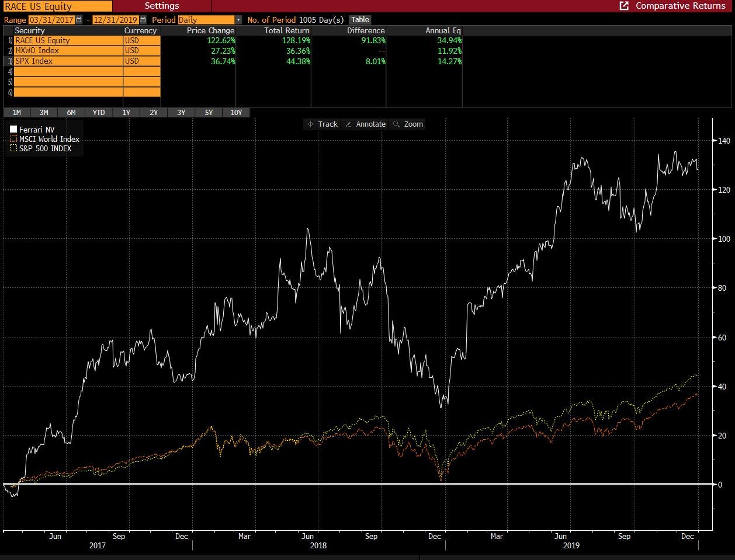Select the MXWO Index security cell
This screenshot has height=560, width=735.
[x=68, y=51]
